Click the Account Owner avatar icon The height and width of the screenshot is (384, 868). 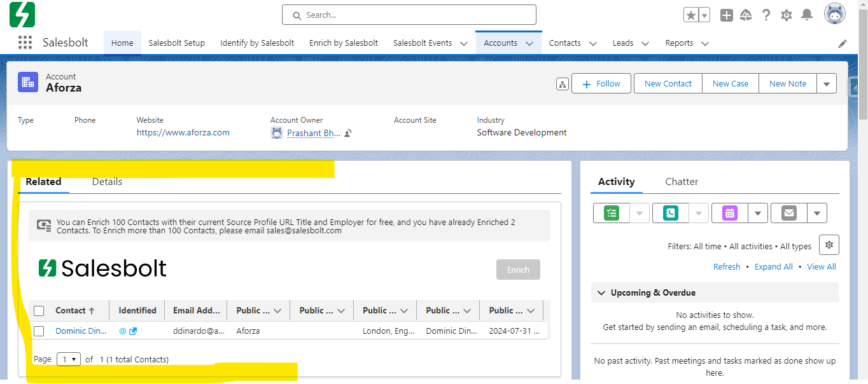[277, 133]
